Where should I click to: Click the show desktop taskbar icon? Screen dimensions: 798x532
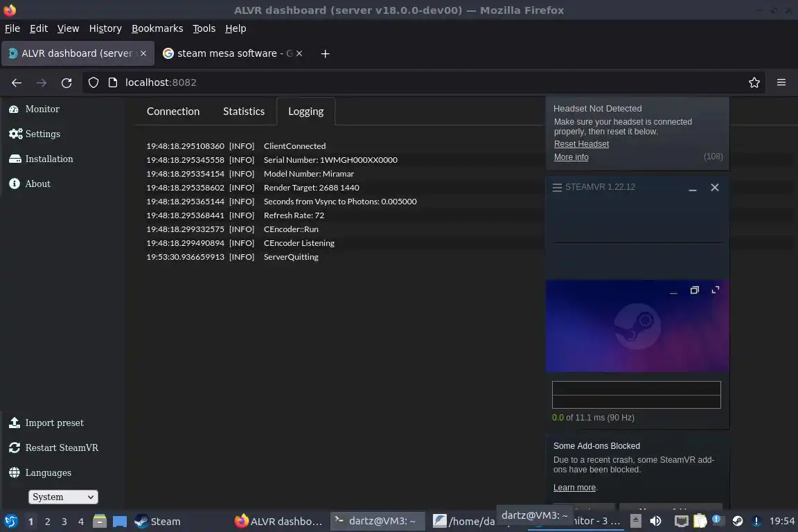120,522
